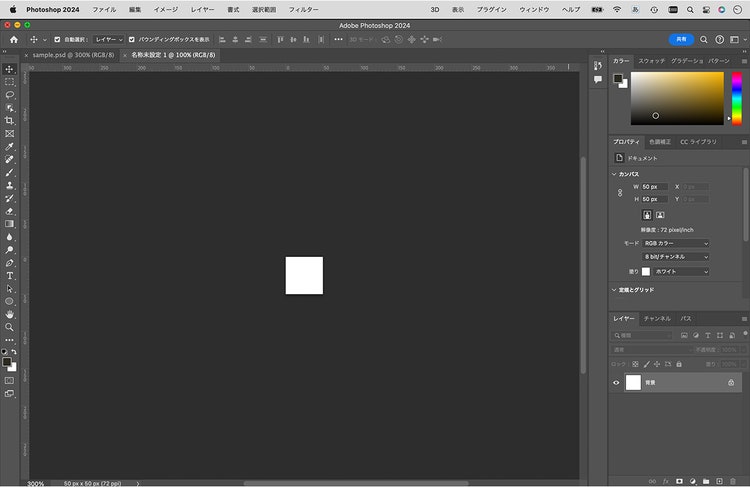
Task: Click the rainbow hue slider
Action: 737,99
